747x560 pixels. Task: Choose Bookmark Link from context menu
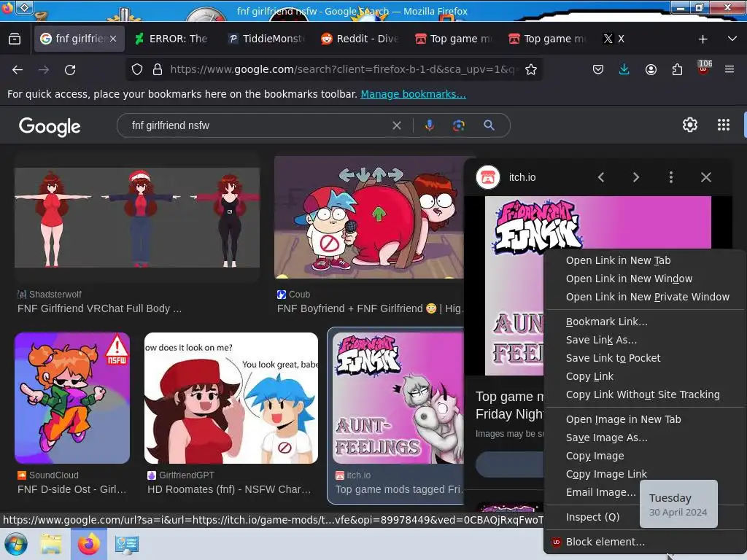[606, 322]
